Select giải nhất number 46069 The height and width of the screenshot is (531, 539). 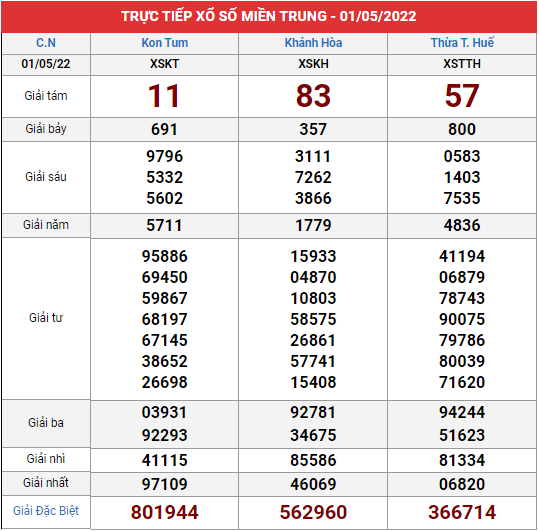pos(313,484)
